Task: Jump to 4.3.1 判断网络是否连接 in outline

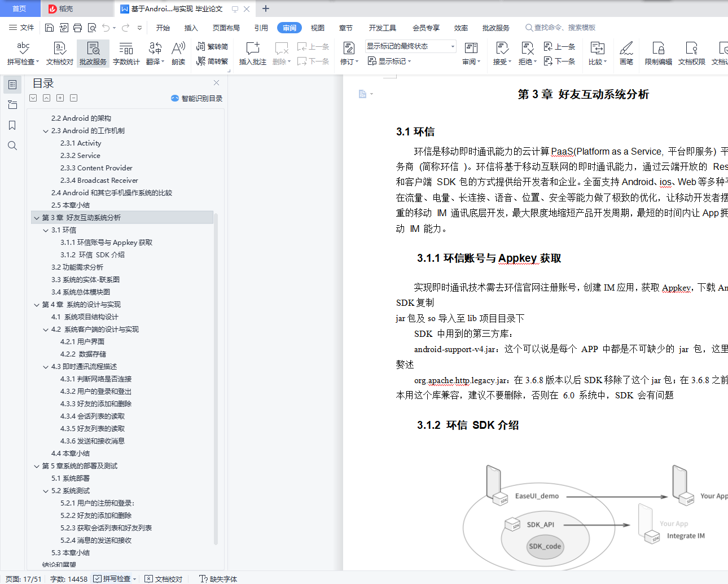Action: click(x=96, y=379)
